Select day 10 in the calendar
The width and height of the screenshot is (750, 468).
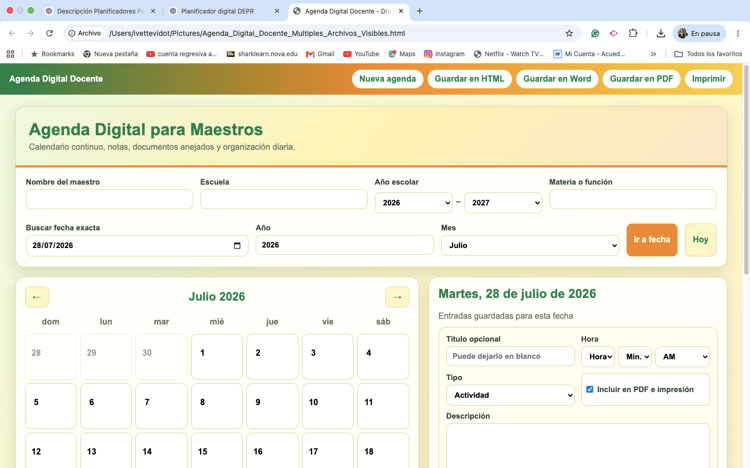[x=328, y=406]
